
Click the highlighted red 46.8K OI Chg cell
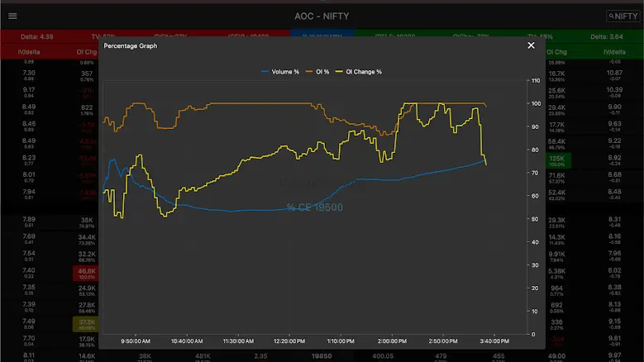[86, 274]
